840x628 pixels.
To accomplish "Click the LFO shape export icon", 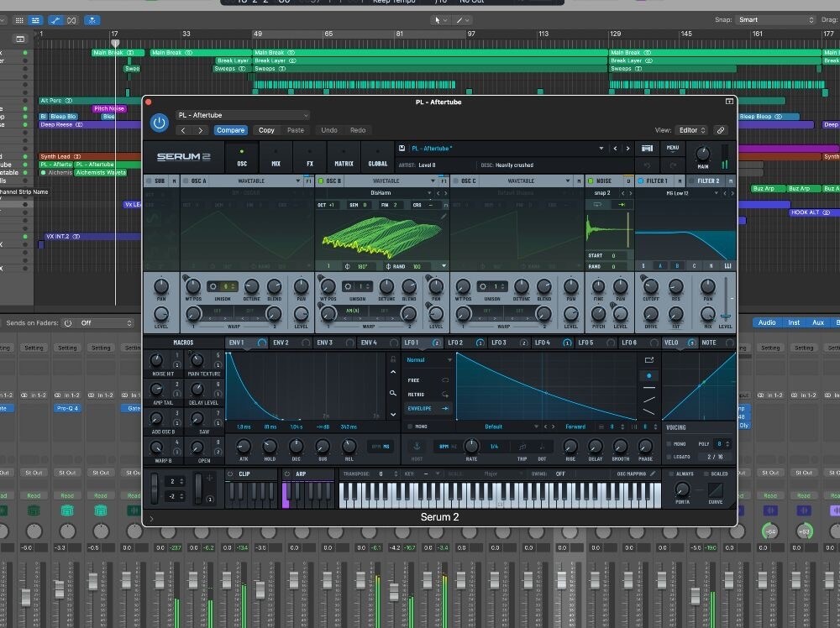I will pyautogui.click(x=648, y=360).
